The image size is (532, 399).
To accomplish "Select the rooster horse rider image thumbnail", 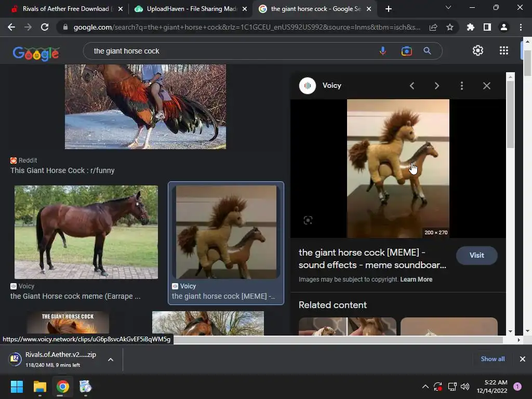I will (145, 107).
